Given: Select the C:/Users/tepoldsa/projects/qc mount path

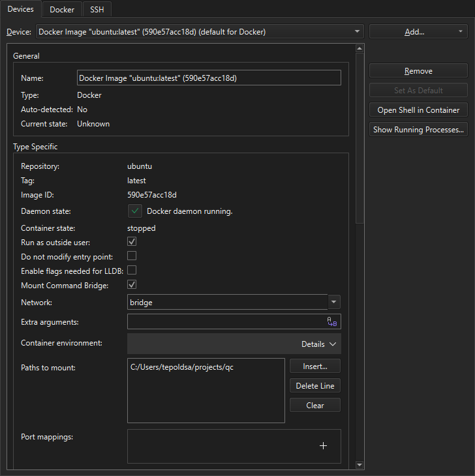Looking at the screenshot, I should click(182, 367).
